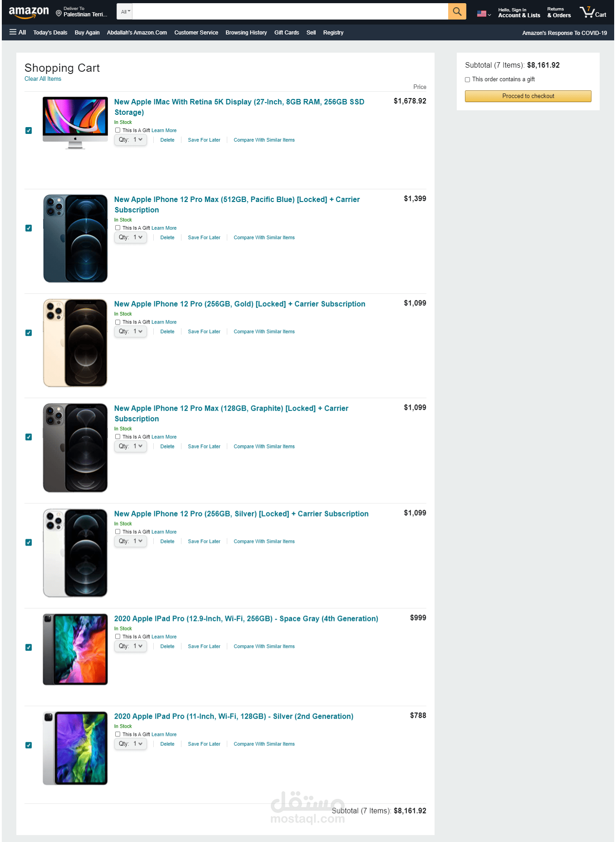Mark iPhone 12 Pro Gold as gift
616x842 pixels.
click(117, 322)
